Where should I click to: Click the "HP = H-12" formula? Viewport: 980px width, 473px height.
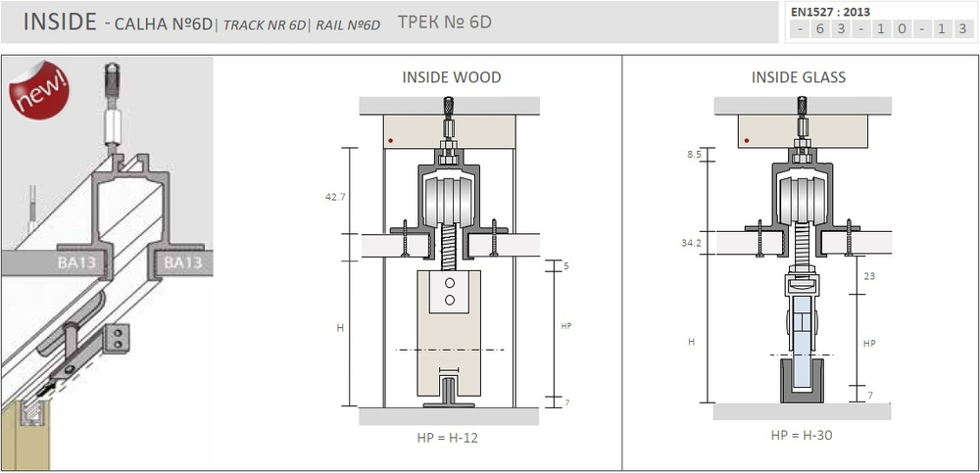click(448, 438)
